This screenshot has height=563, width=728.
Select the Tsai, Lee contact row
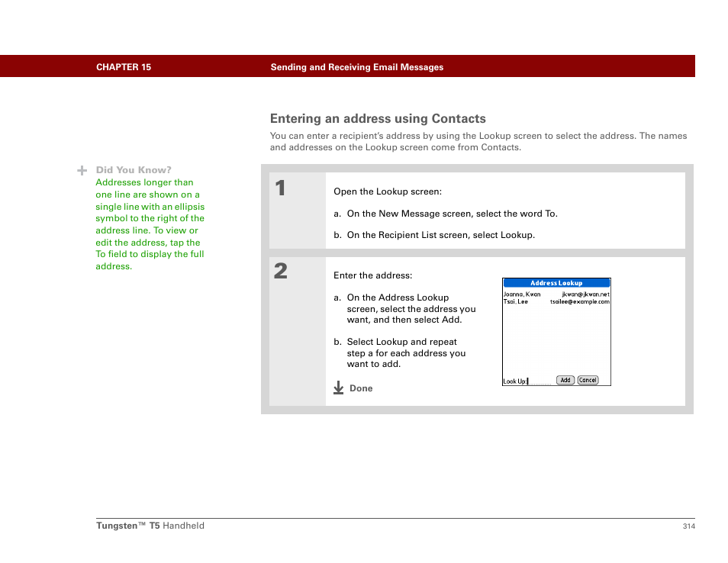556,301
